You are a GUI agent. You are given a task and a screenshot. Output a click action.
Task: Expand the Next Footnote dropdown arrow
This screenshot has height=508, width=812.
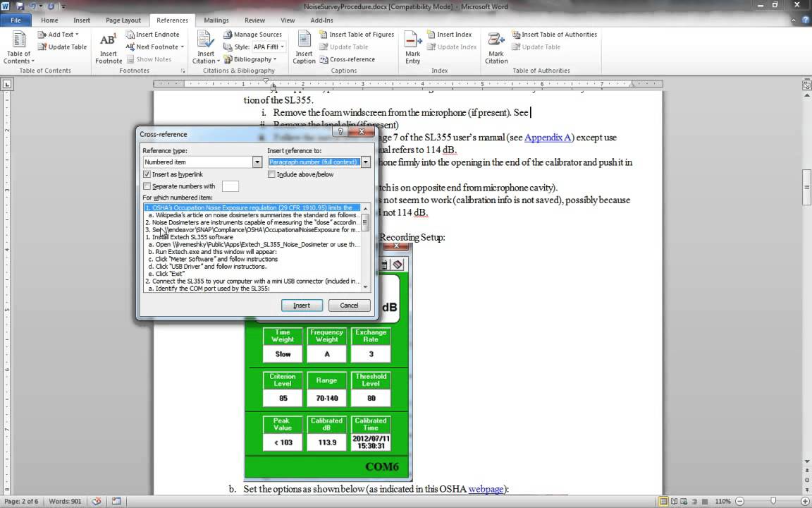(183, 47)
